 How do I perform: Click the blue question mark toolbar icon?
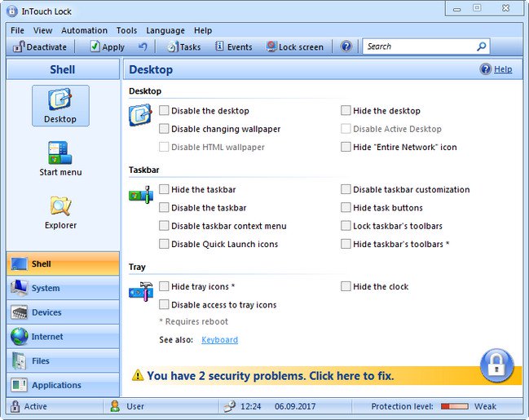346,46
